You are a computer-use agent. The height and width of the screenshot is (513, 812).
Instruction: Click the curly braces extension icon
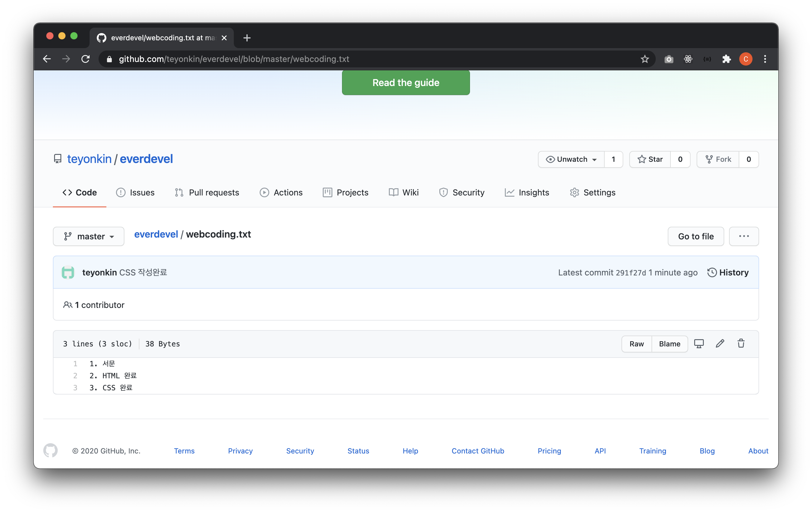[707, 59]
